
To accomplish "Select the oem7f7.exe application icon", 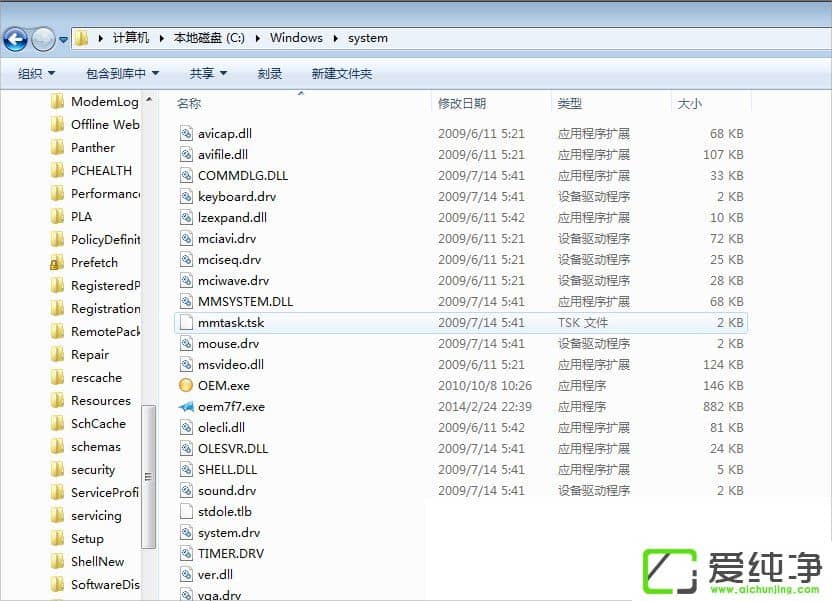I will [186, 407].
